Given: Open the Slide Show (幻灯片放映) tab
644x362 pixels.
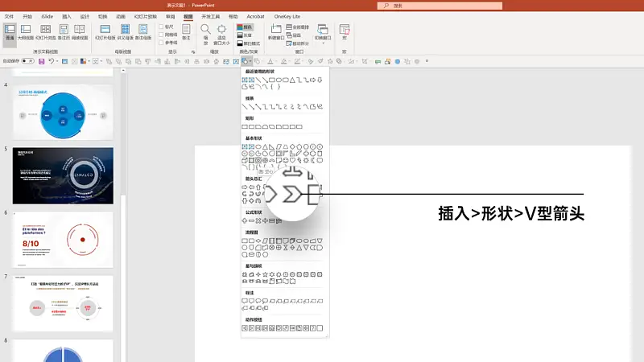Looking at the screenshot, I should pyautogui.click(x=146, y=16).
